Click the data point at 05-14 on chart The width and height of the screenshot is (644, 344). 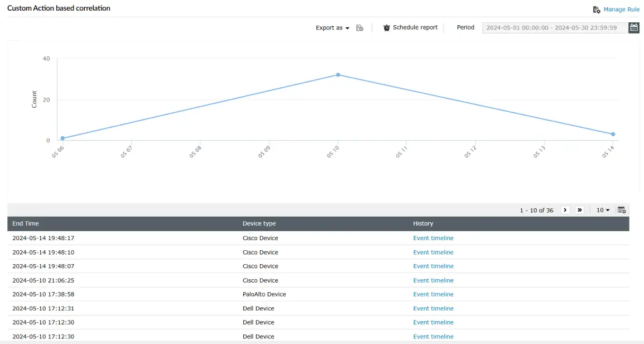612,134
